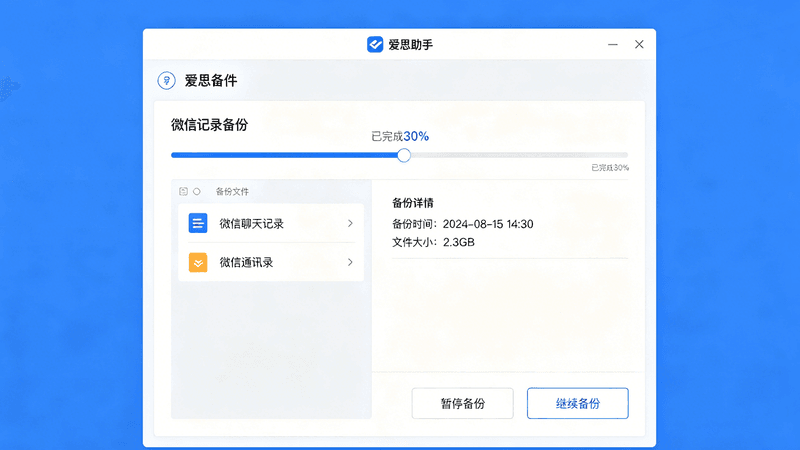Click the backup time 2024-08-15 14:30
The width and height of the screenshot is (800, 450).
click(488, 224)
